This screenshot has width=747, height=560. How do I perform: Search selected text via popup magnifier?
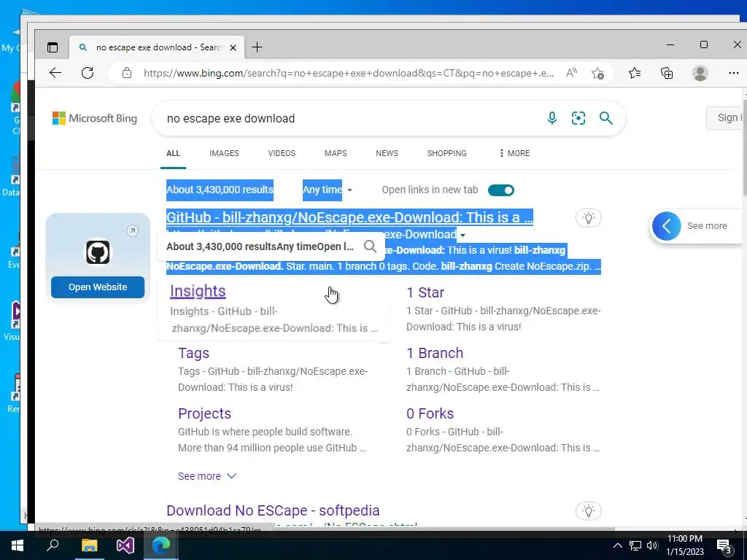coord(370,246)
